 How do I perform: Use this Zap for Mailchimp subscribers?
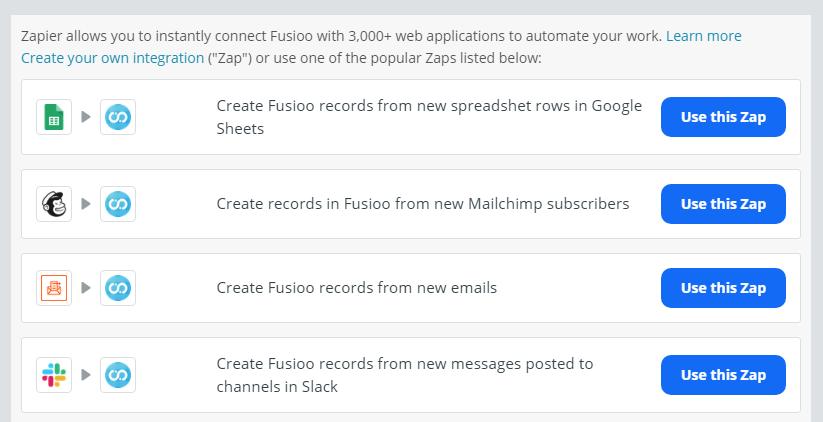point(723,204)
